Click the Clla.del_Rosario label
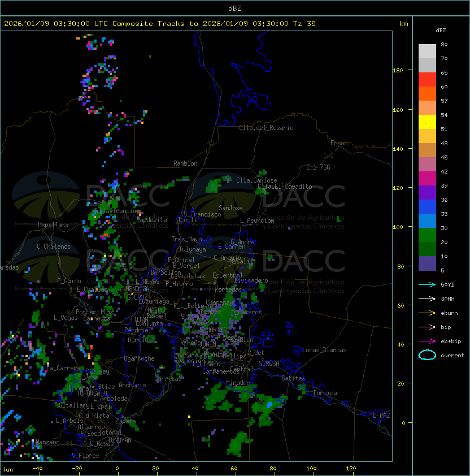 [x=266, y=128]
